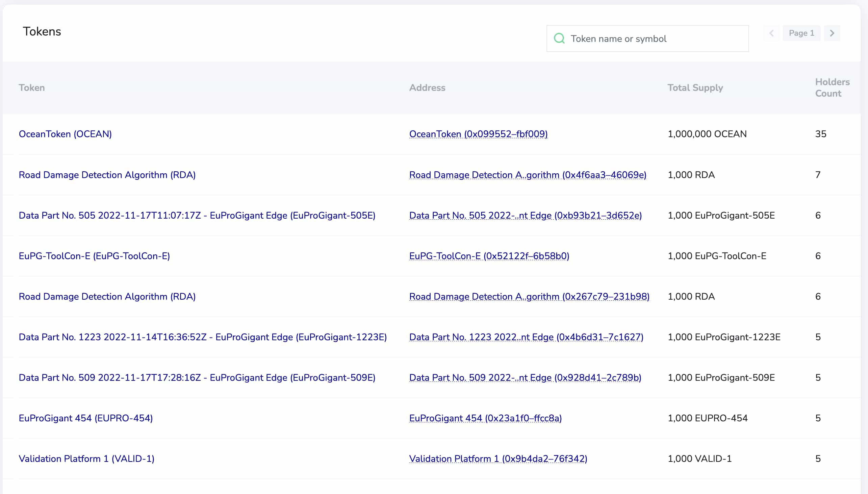Open Data Part No. 1223 EuProGigant-1223E token
Screen dimensions: 868x494
(203, 337)
